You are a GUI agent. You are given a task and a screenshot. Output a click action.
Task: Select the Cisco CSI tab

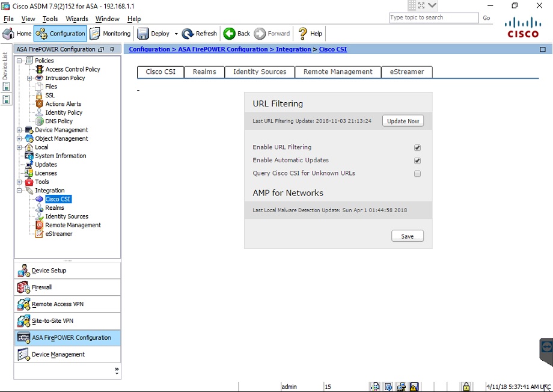tap(160, 72)
